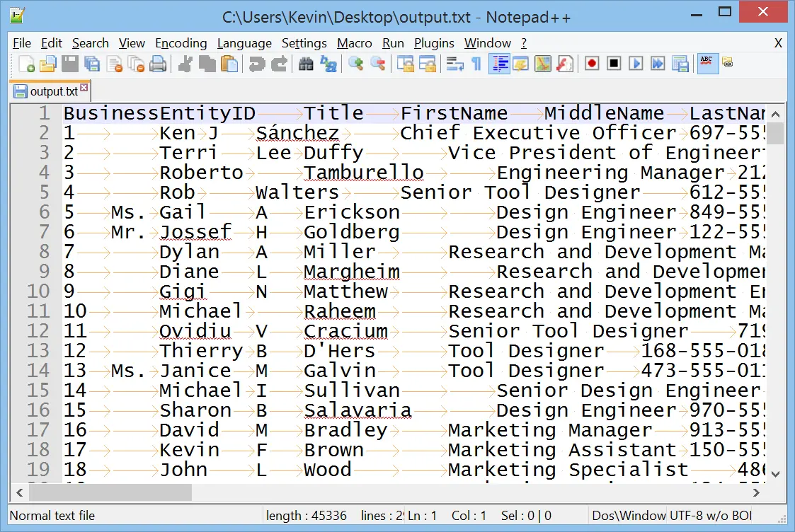Click the word 'Sánchez' in line 2
Screen dimensions: 795x532
(x=297, y=133)
